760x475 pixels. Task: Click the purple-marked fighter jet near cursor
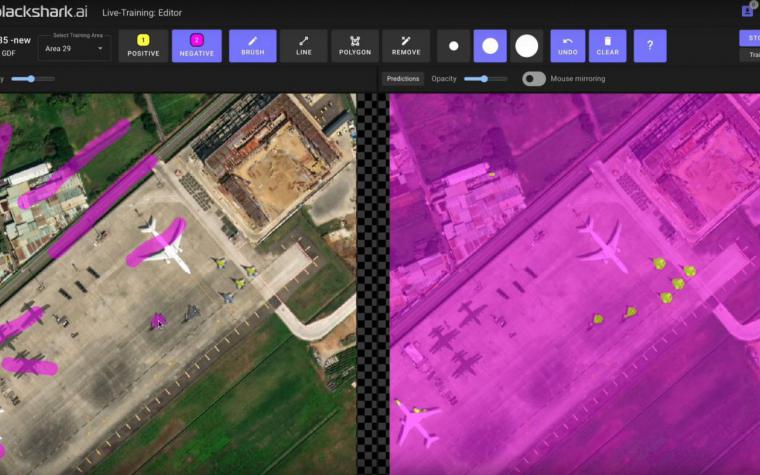point(158,321)
